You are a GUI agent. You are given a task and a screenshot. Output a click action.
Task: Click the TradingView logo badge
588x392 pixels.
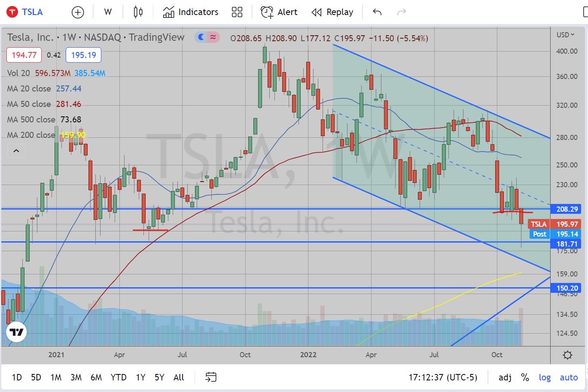[x=17, y=332]
